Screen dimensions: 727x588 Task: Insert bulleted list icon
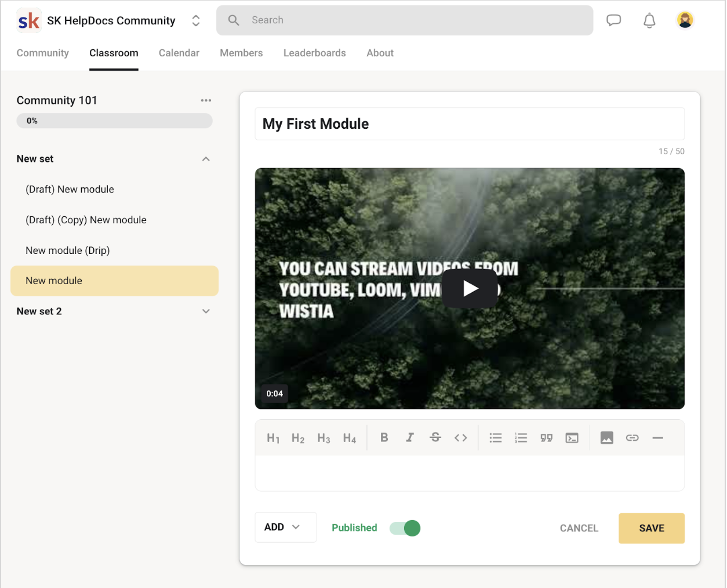pyautogui.click(x=496, y=438)
